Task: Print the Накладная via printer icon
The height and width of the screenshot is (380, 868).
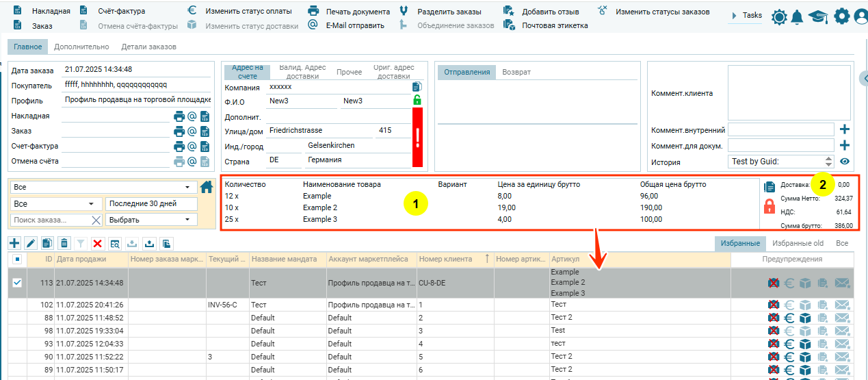Action: (x=179, y=116)
